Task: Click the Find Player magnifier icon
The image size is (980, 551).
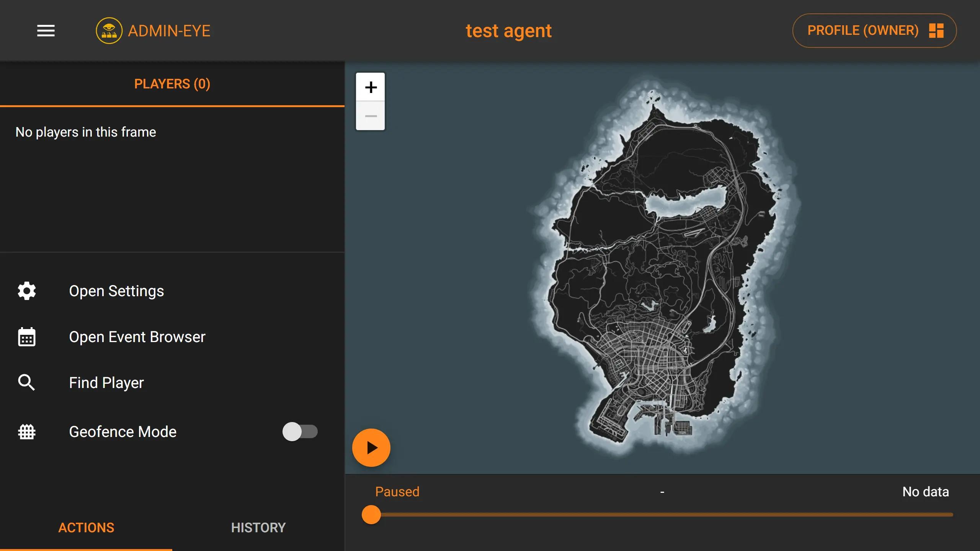Action: [x=27, y=383]
